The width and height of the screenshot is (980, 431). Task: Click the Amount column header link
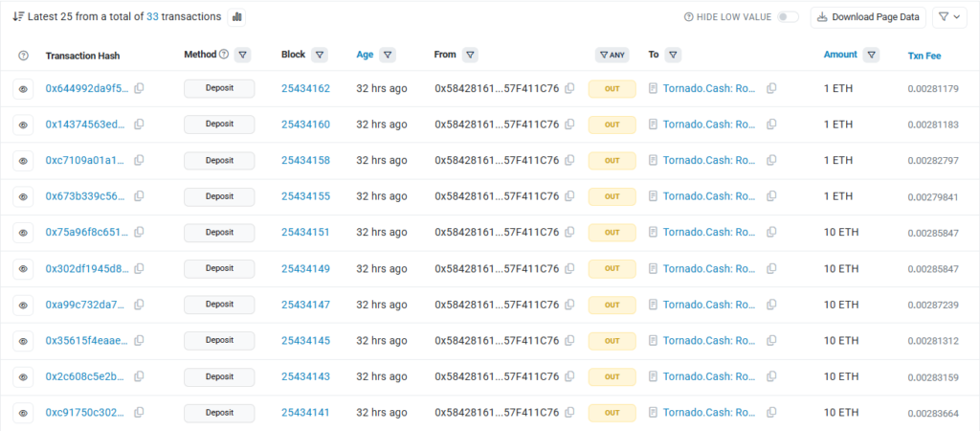(840, 55)
